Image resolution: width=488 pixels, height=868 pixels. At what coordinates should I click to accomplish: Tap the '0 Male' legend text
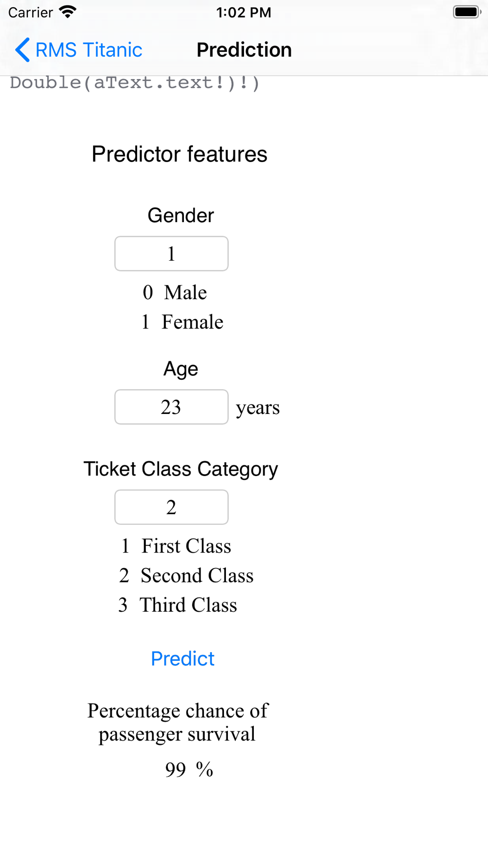click(x=175, y=292)
